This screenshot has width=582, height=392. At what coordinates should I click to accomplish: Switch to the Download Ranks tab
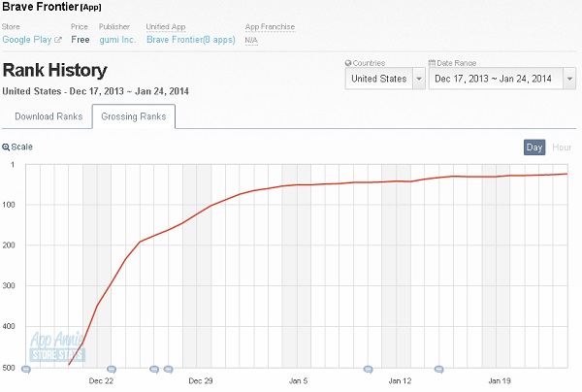tap(48, 116)
